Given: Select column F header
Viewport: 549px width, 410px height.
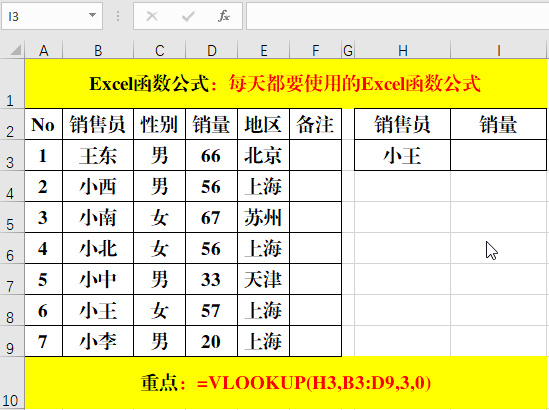Looking at the screenshot, I should pos(315,51).
